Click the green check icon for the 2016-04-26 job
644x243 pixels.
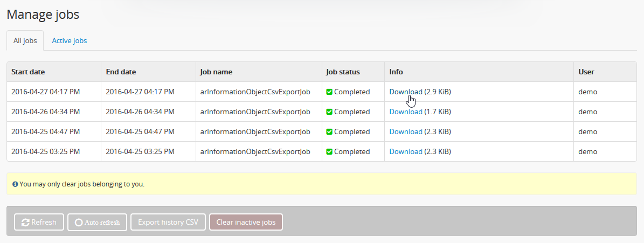point(329,112)
